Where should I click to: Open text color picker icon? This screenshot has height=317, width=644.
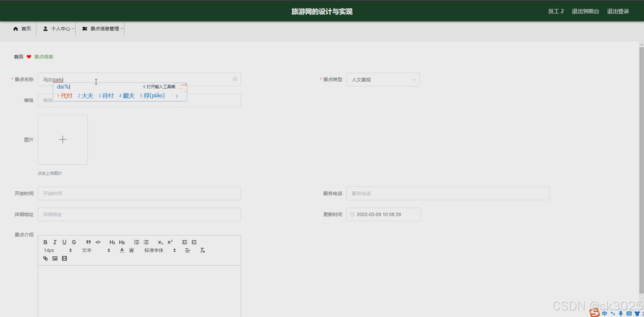tap(122, 250)
